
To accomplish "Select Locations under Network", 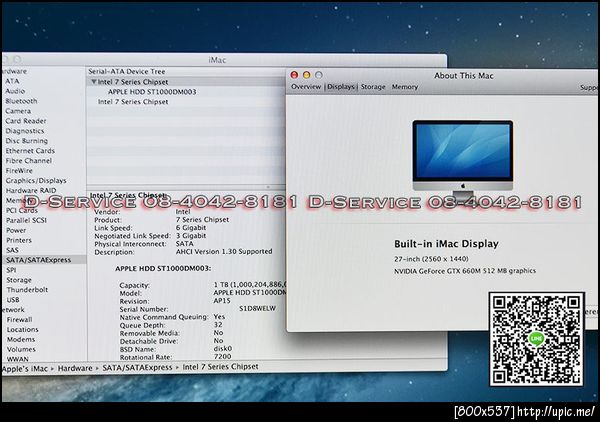I will (x=23, y=329).
